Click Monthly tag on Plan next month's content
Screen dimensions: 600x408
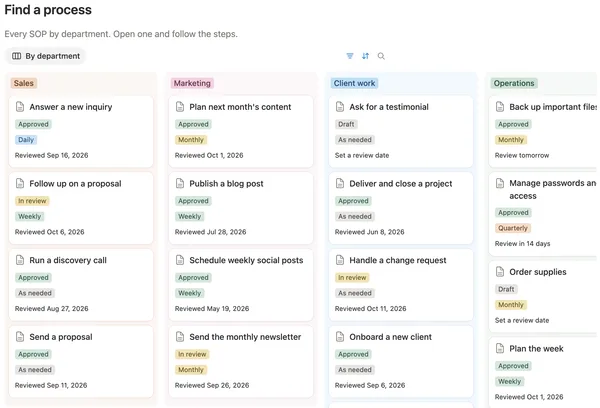click(191, 140)
